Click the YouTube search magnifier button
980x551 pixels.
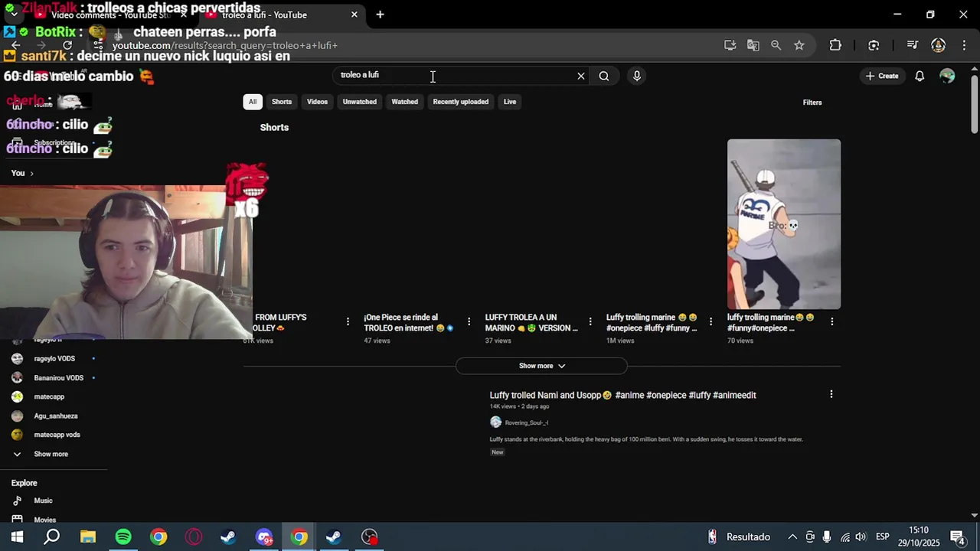[604, 76]
